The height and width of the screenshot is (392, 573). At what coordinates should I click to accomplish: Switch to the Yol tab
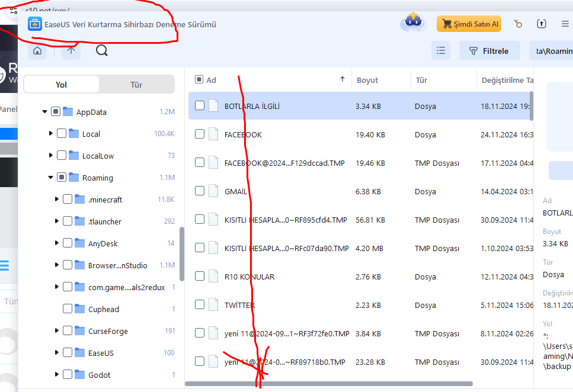[62, 85]
